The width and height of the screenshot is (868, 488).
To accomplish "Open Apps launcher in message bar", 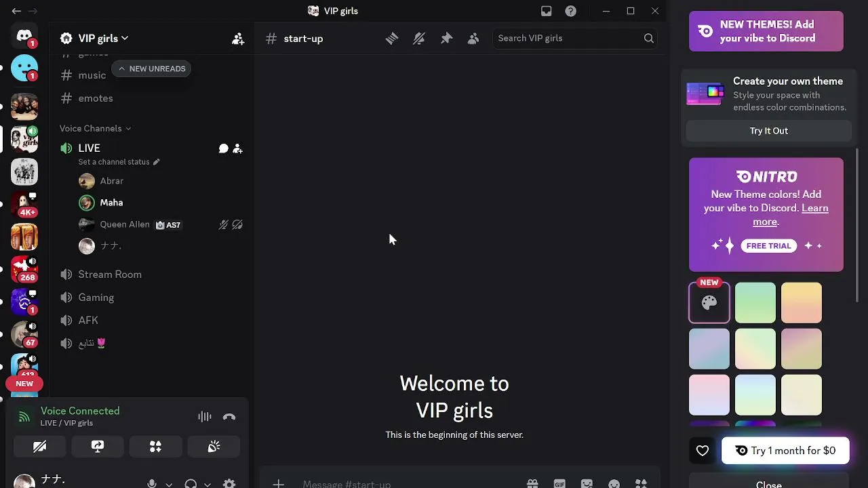I will [x=641, y=484].
